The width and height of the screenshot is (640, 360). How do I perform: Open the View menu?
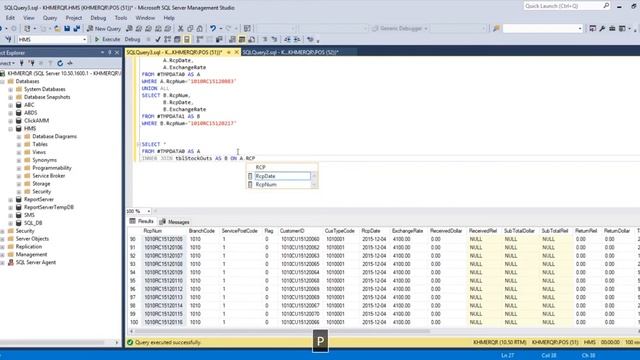(29, 18)
